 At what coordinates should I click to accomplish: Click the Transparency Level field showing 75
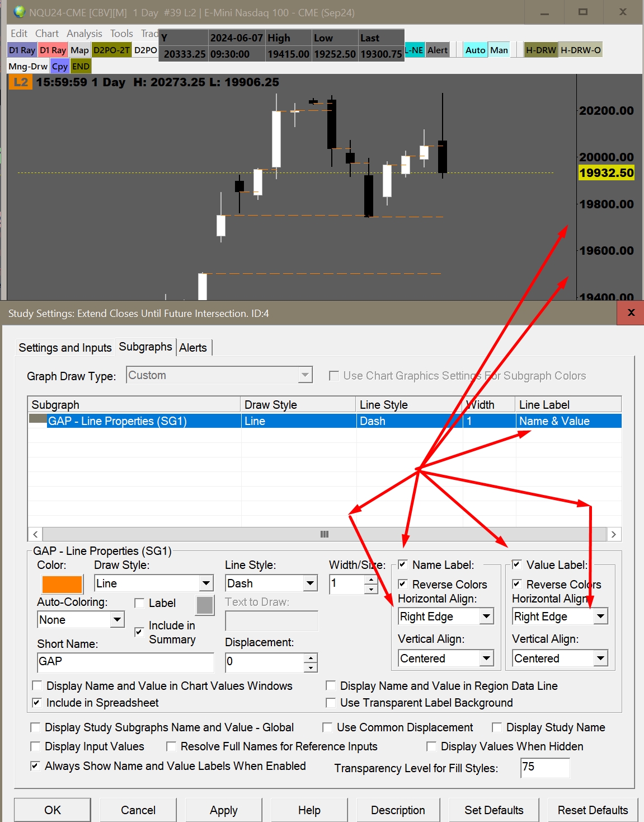[x=545, y=768]
